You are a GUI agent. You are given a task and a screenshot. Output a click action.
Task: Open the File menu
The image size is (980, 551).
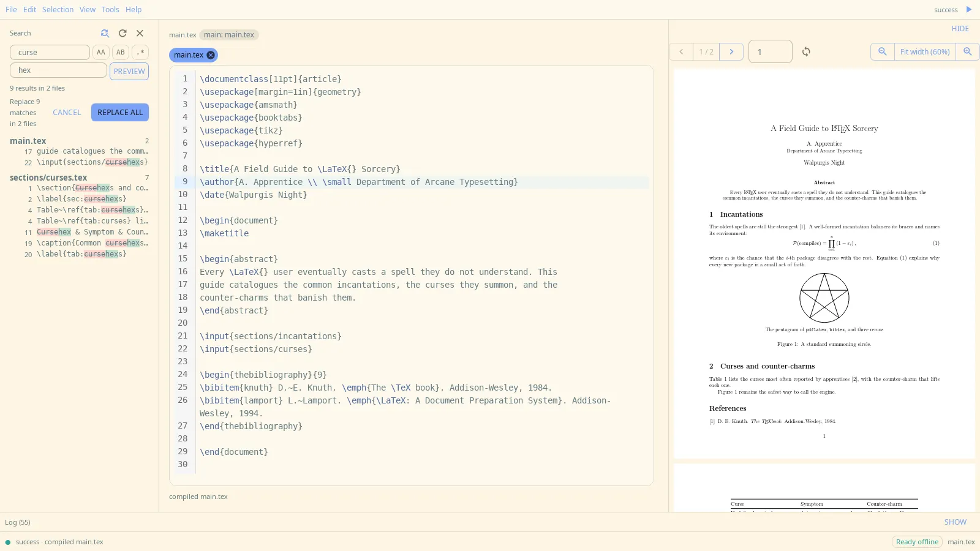click(x=11, y=10)
